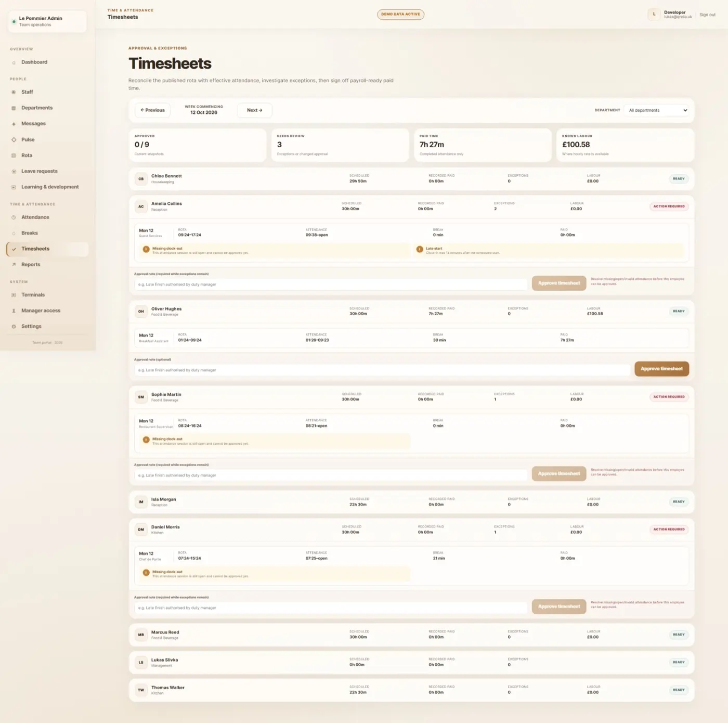Select the Terminals icon in the sidebar
This screenshot has width=728, height=723.
(14, 295)
